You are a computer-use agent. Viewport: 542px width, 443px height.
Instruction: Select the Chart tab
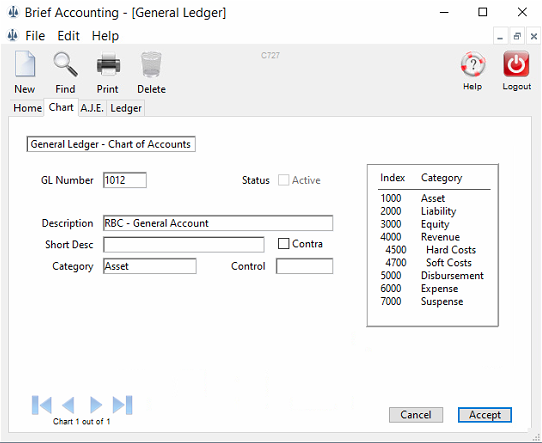click(61, 107)
